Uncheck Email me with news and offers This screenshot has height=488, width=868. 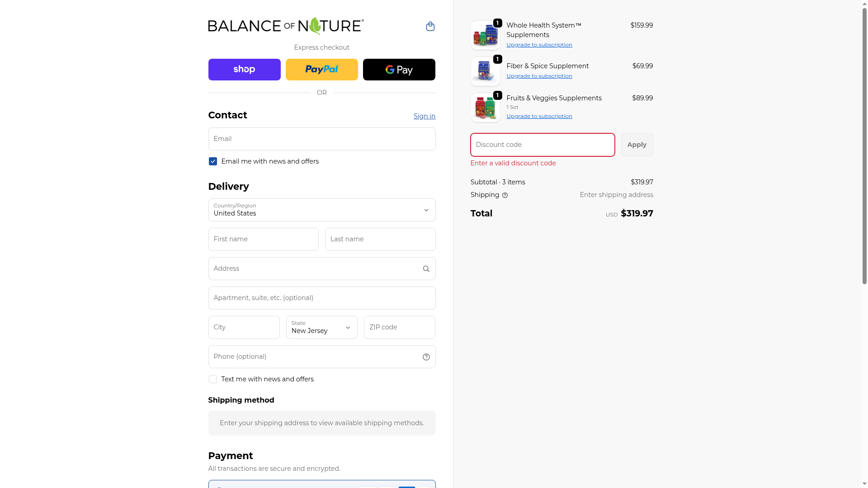(213, 162)
